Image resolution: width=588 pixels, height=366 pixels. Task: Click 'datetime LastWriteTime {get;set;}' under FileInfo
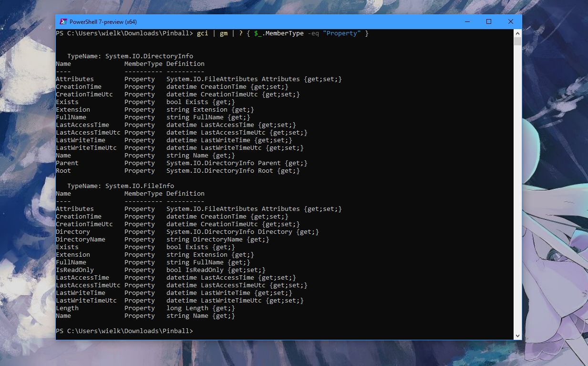point(229,293)
